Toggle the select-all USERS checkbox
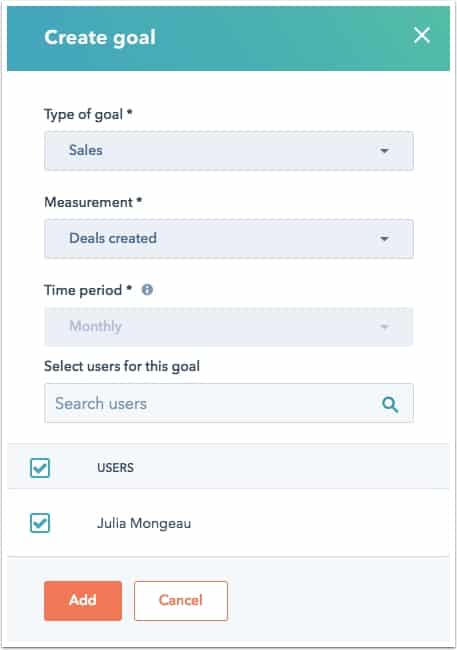This screenshot has width=457, height=650. [40, 468]
